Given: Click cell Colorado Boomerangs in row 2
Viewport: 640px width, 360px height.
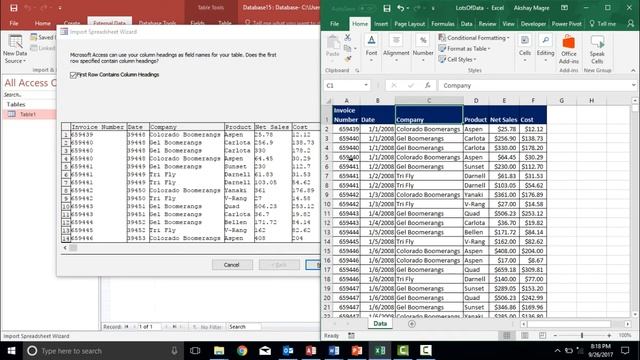Looking at the screenshot, I should pos(429,129).
